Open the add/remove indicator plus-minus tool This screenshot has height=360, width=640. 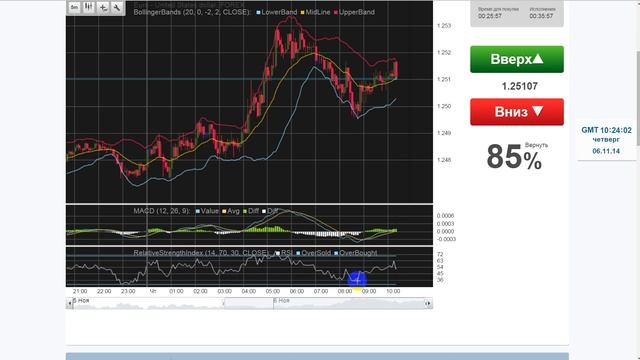point(103,7)
